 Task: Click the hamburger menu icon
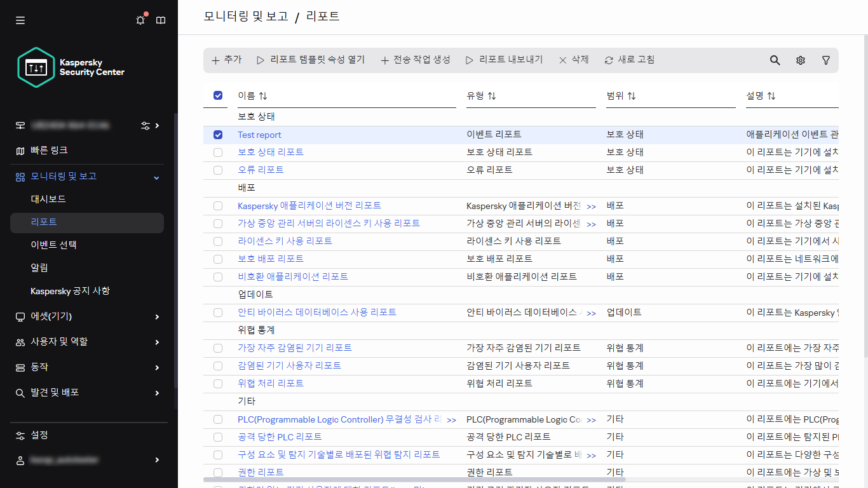[20, 20]
